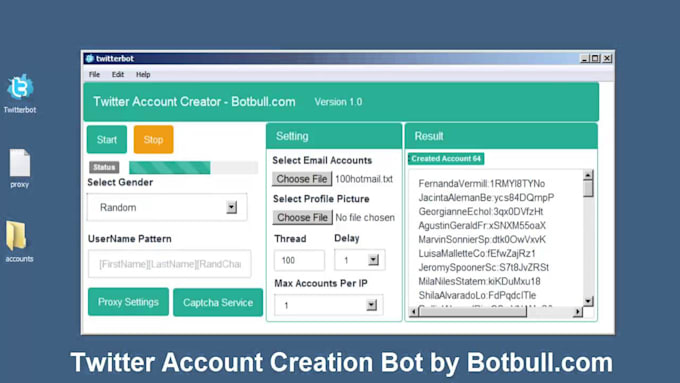Open the accounts folder on the desktop
Viewport: 680px width, 383px height.
tap(16, 236)
